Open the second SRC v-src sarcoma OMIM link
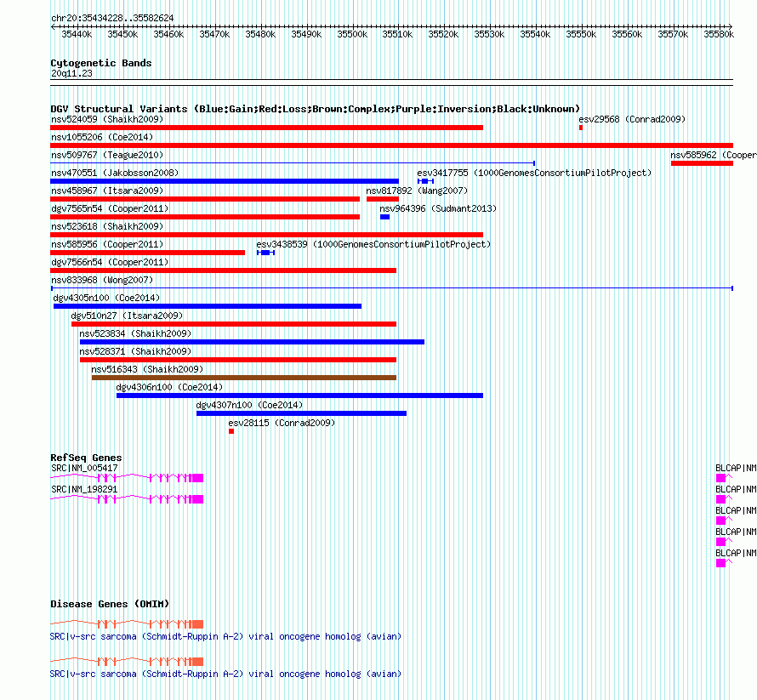 (x=225, y=674)
